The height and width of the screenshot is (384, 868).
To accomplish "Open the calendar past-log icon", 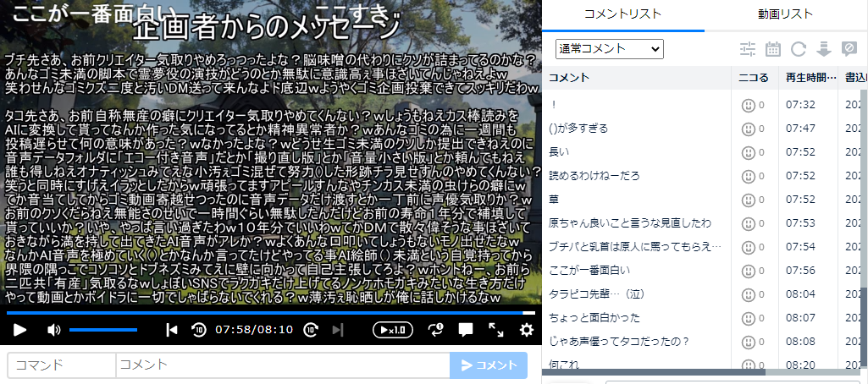I will 773,50.
